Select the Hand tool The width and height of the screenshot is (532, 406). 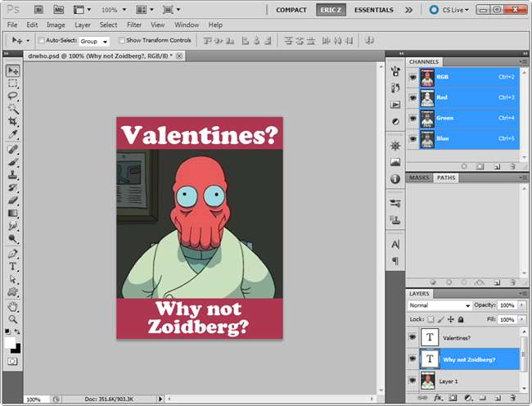(x=13, y=307)
